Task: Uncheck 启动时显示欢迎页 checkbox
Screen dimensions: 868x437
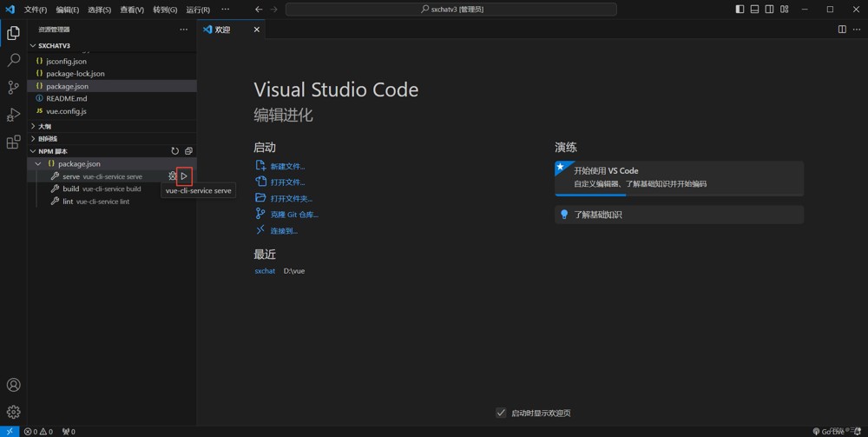Action: pyautogui.click(x=501, y=413)
